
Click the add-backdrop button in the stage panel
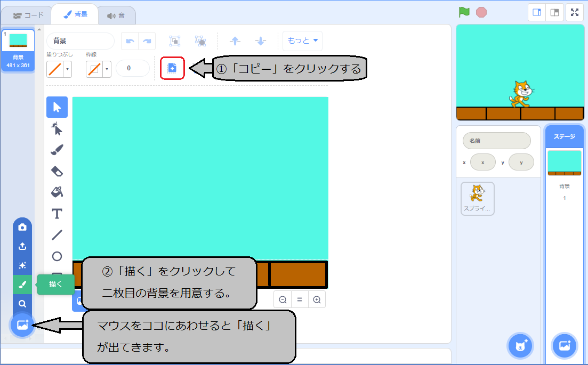[565, 345]
